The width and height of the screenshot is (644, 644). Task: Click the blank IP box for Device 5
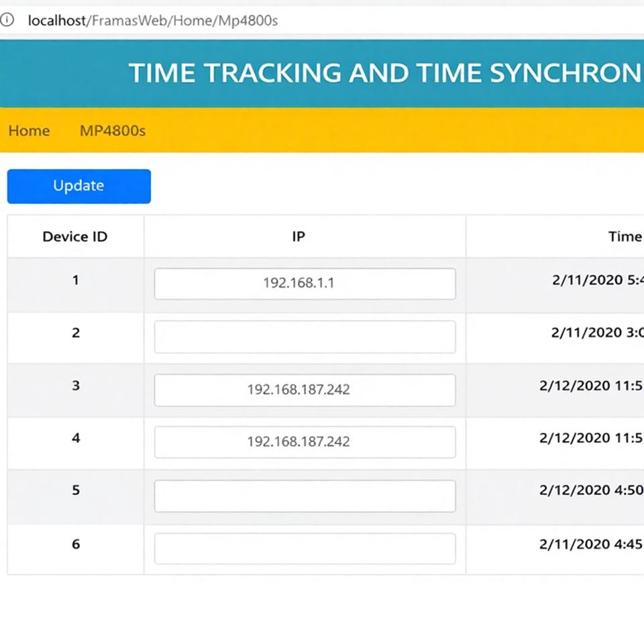pos(305,496)
